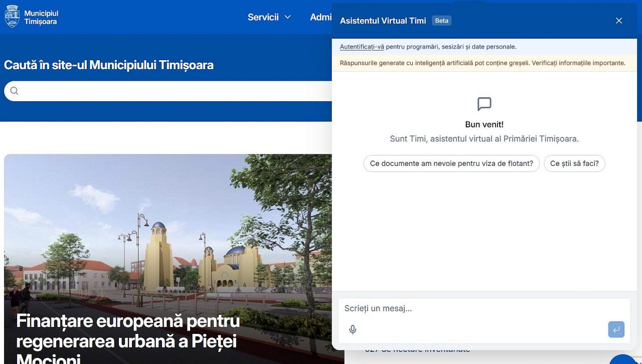Activate the microphone voice input icon
Image resolution: width=642 pixels, height=364 pixels.
coord(353,329)
